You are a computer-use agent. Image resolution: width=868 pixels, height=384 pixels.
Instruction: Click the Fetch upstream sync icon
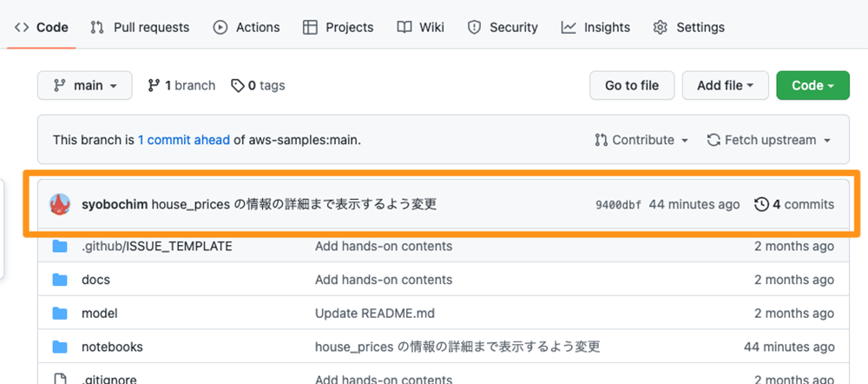[x=713, y=140]
